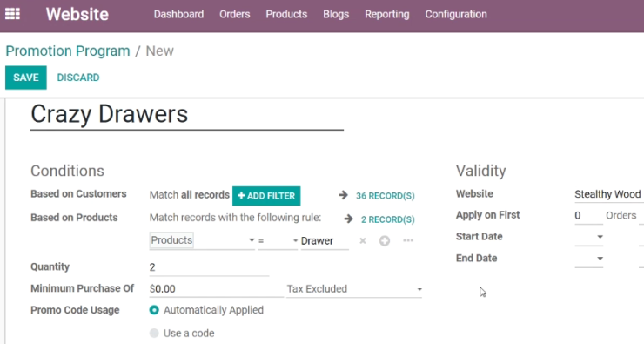Add a filter branch with the ellipsis icon
The height and width of the screenshot is (344, 644).
coord(408,240)
